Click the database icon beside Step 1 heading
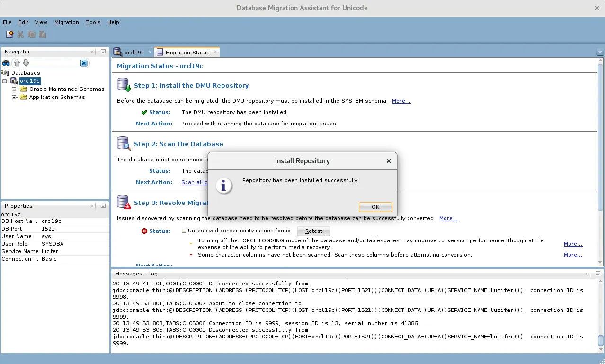Screen dimensions: 605x364 (x=123, y=84)
